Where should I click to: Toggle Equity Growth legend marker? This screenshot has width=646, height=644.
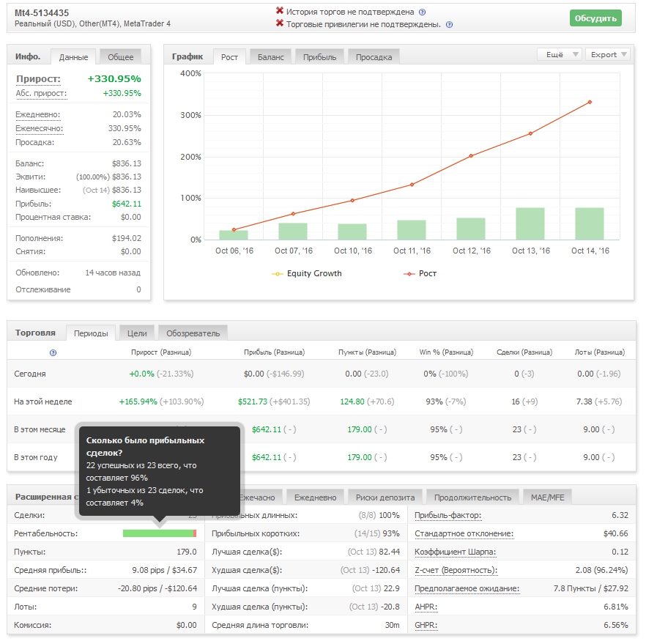[x=278, y=274]
